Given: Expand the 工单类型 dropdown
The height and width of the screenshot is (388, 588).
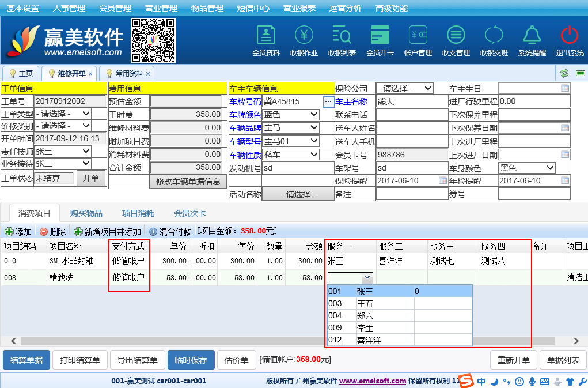Looking at the screenshot, I should [x=63, y=114].
